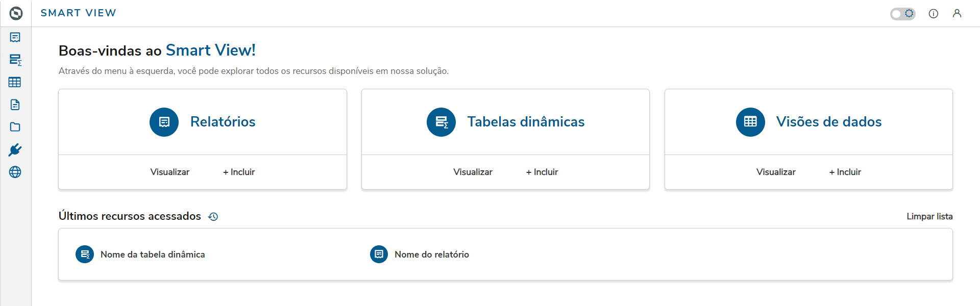
Task: Click the document icon in the sidebar
Action: pyautogui.click(x=15, y=105)
